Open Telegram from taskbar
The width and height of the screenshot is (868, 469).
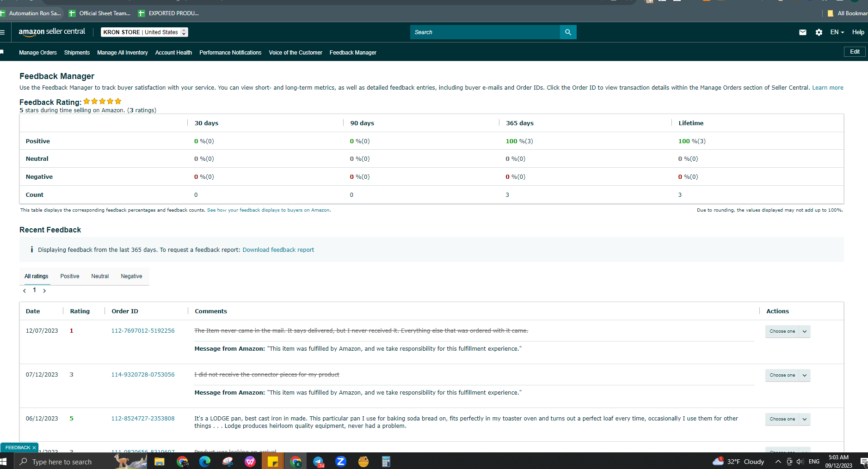point(318,462)
